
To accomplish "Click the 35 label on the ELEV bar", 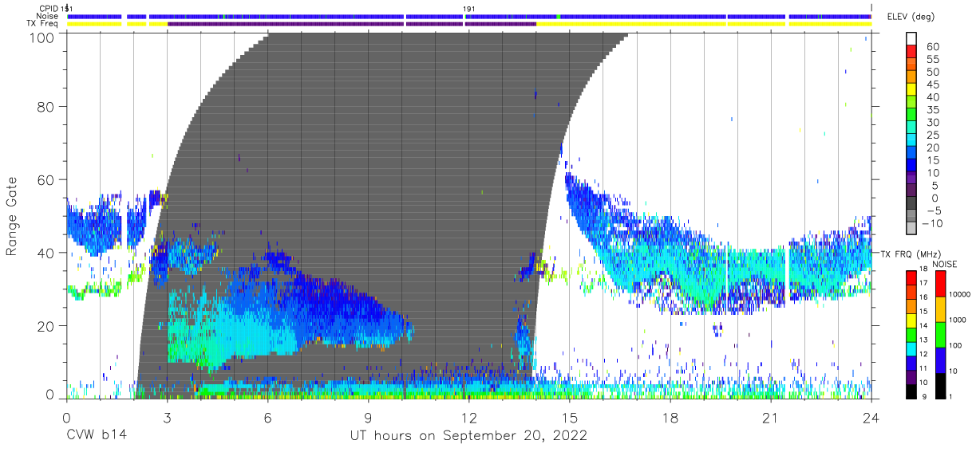I will [x=933, y=109].
